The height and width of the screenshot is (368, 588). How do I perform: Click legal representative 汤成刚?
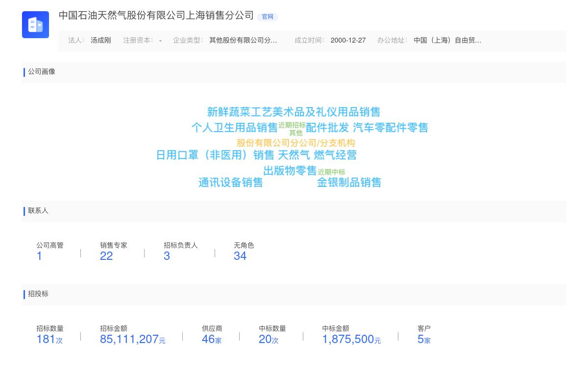(x=100, y=40)
